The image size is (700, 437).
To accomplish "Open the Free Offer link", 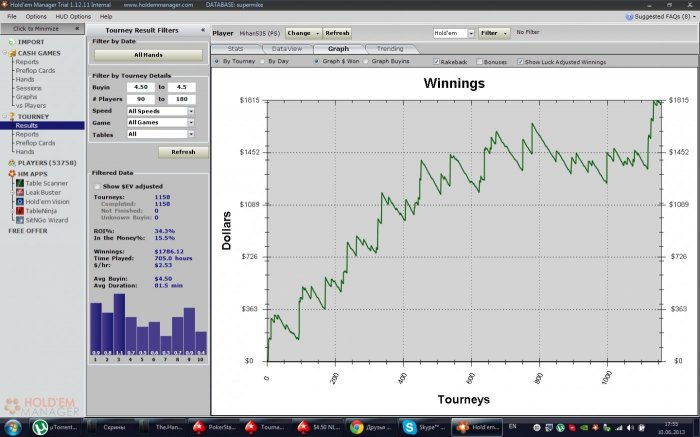I will [28, 231].
